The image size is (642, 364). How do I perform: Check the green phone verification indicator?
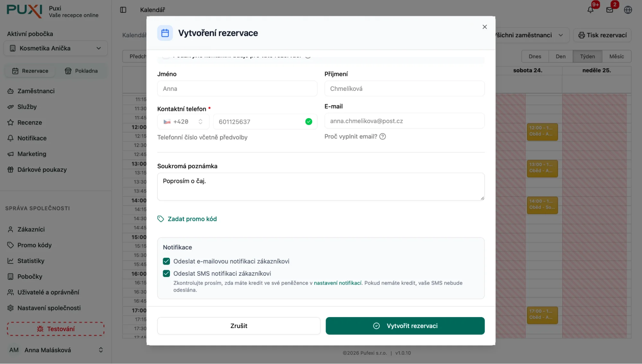308,122
